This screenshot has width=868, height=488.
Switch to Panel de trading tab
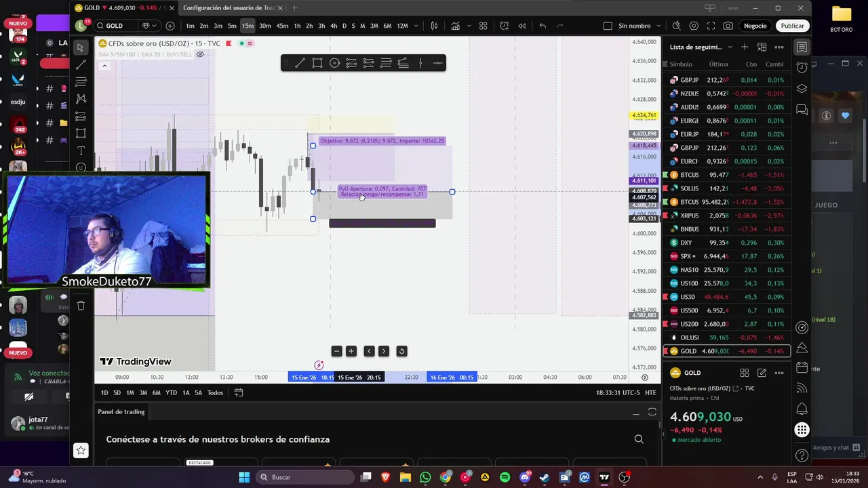pyautogui.click(x=121, y=411)
